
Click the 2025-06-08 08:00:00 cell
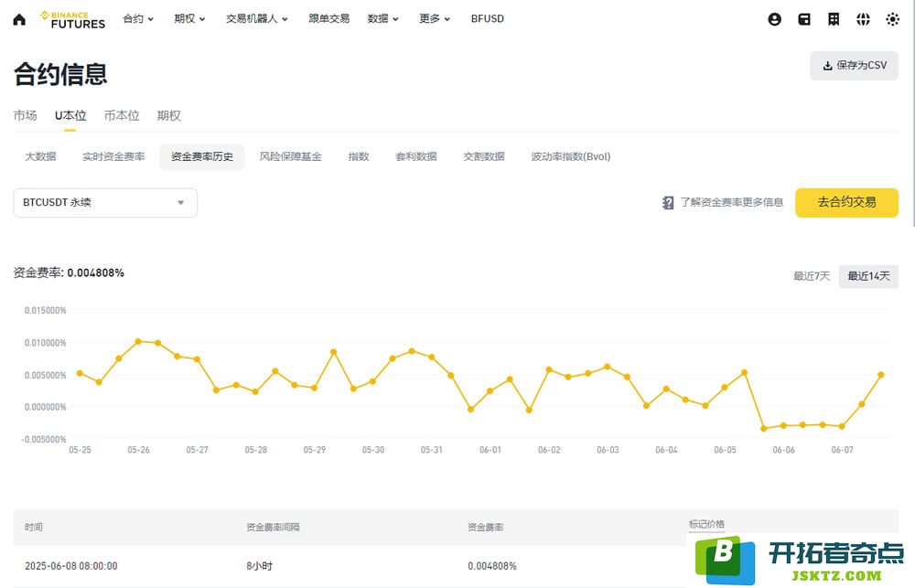tap(71, 566)
